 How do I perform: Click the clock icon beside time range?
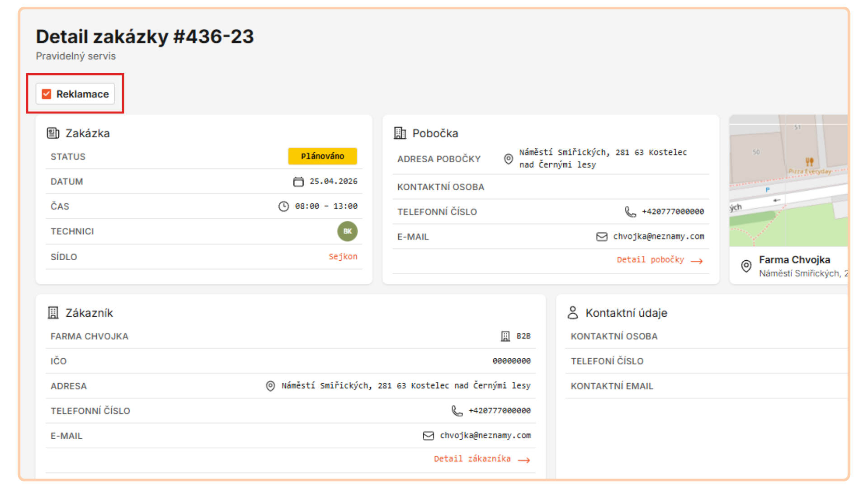[283, 206]
